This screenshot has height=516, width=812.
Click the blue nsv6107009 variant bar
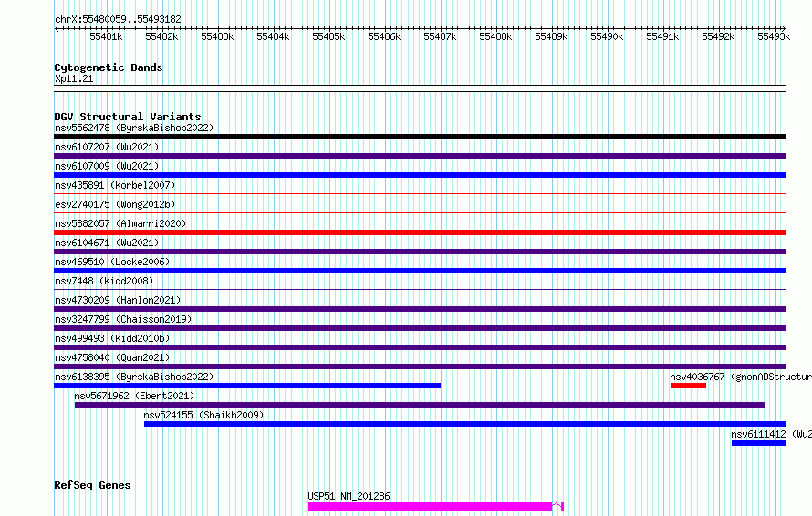[x=420, y=175]
